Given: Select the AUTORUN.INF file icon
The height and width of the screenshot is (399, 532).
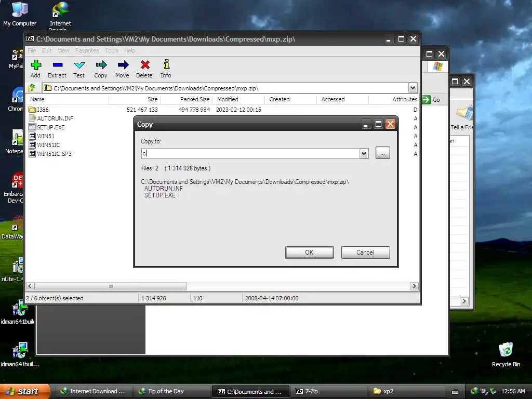Looking at the screenshot, I should [32, 118].
